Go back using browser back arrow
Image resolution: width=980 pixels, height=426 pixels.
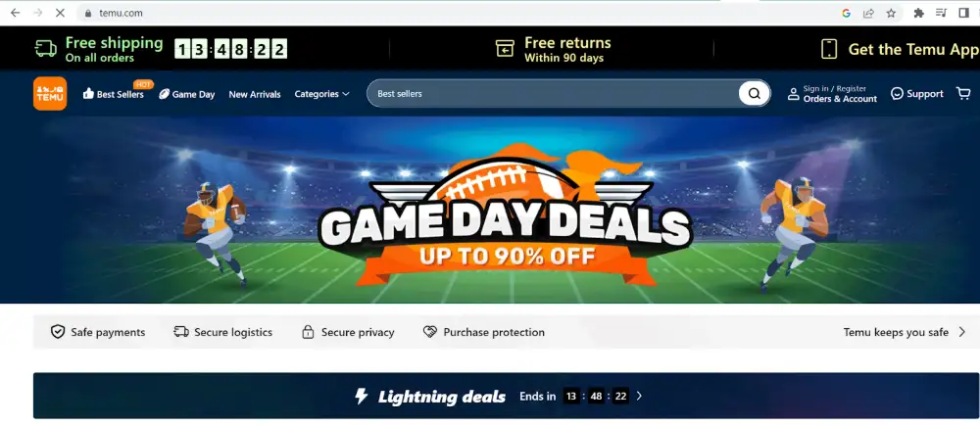click(x=15, y=13)
